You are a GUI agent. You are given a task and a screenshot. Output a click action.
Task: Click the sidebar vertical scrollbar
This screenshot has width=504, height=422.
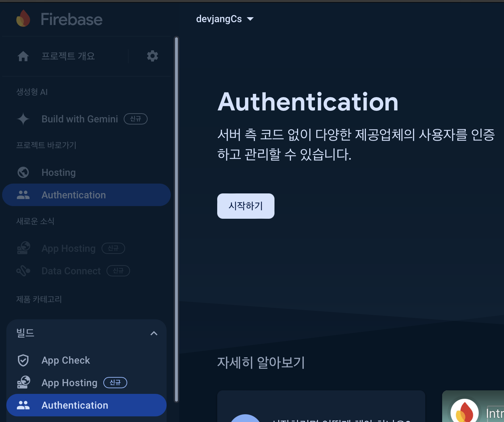[176, 219]
